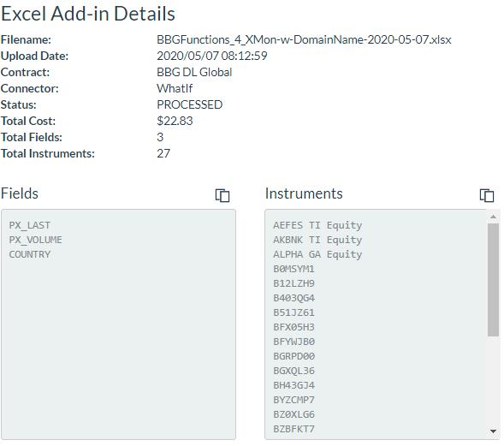Screen dimensions: 504x446
Task: Copy the Instruments list to clipboard
Action: (487, 195)
